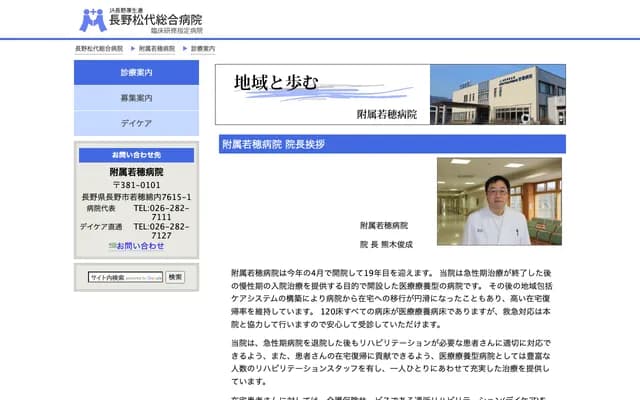The width and height of the screenshot is (640, 400).
Task: Click the bold 附属若穂病院 name in contact box
Action: pyautogui.click(x=136, y=172)
